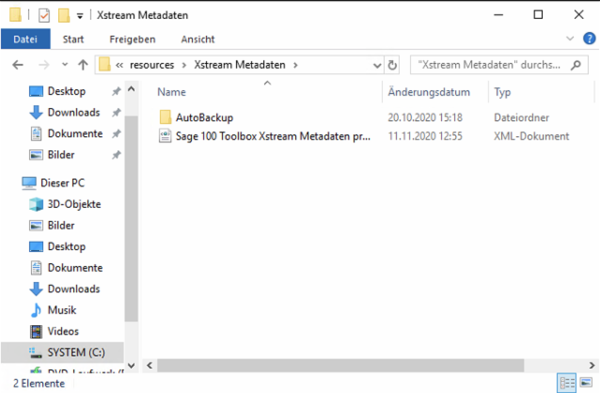Expand the ribbon with the chevron

(x=570, y=39)
